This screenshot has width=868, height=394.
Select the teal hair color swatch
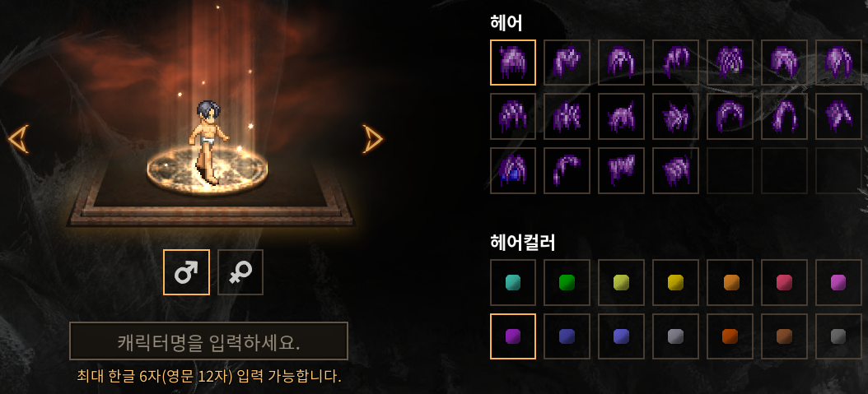click(512, 282)
